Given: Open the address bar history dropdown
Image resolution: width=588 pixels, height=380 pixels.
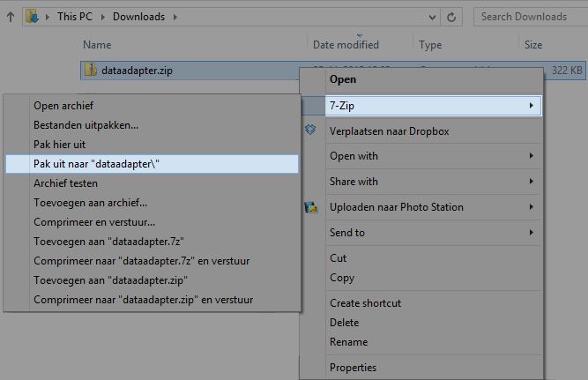Looking at the screenshot, I should pos(431,17).
